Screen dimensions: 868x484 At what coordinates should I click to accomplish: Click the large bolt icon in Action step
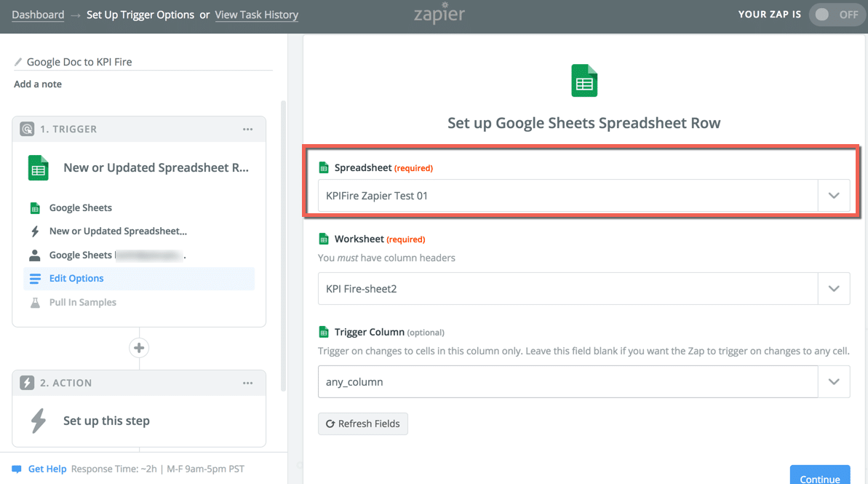[x=38, y=421]
